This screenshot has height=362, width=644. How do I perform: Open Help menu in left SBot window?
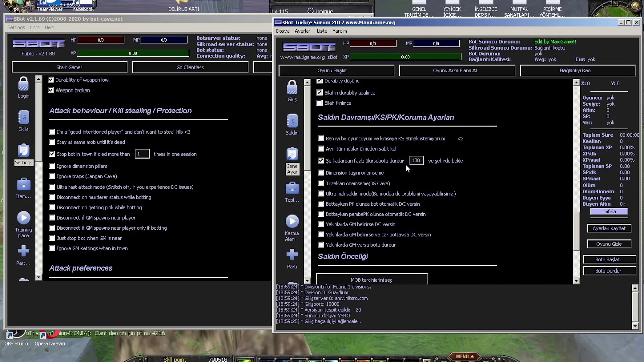[49, 27]
